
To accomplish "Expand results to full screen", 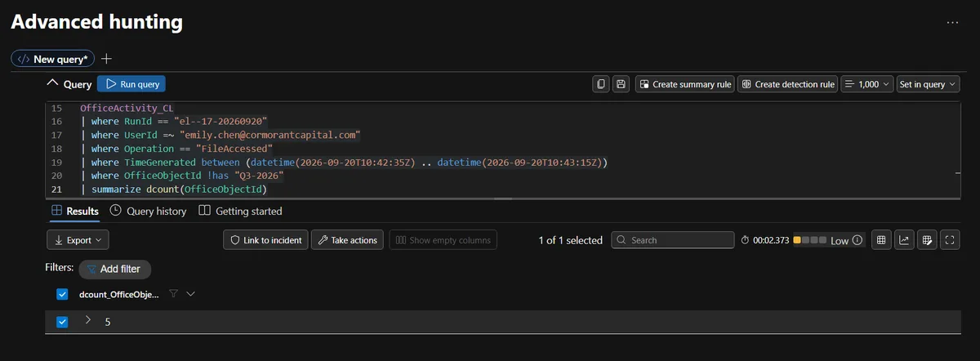I will tap(950, 240).
